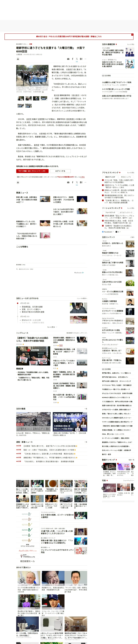Open 【そもそも解説】銀行の貸金庫 article

click(x=113, y=52)
